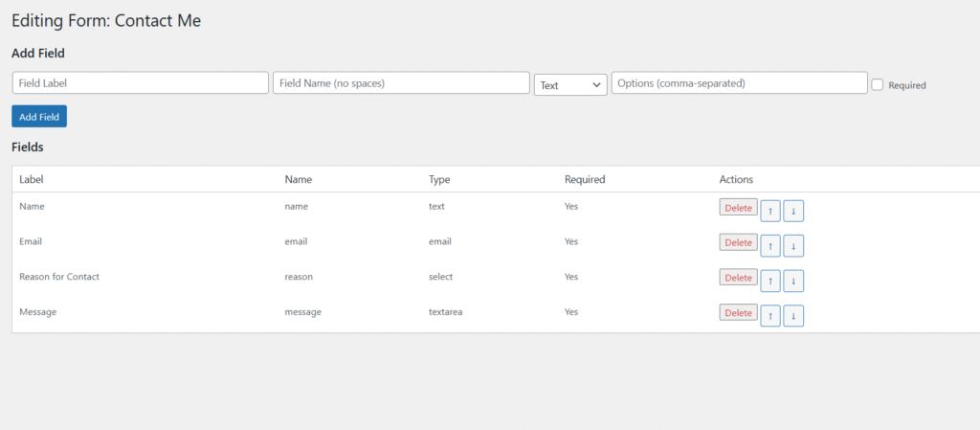The height and width of the screenshot is (430, 980).
Task: Select the 'Email' label cell
Action: pos(31,241)
